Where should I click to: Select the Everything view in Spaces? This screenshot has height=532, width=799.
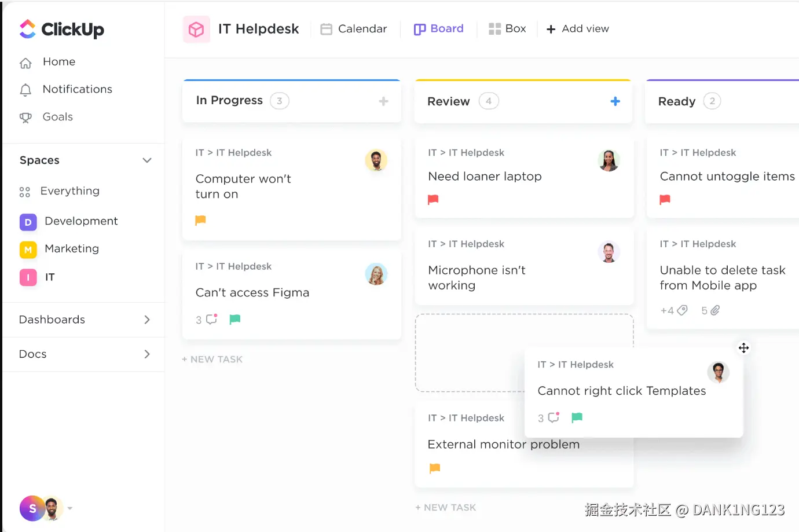coord(70,191)
